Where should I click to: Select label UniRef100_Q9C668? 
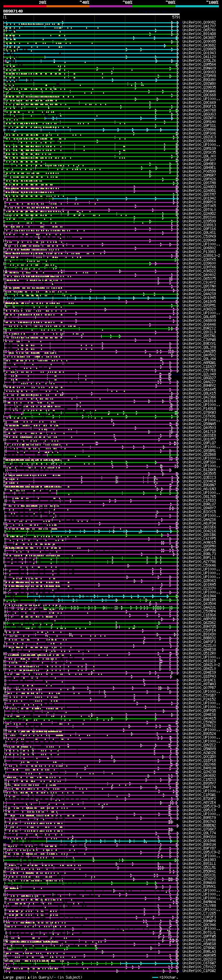[x=199, y=95]
